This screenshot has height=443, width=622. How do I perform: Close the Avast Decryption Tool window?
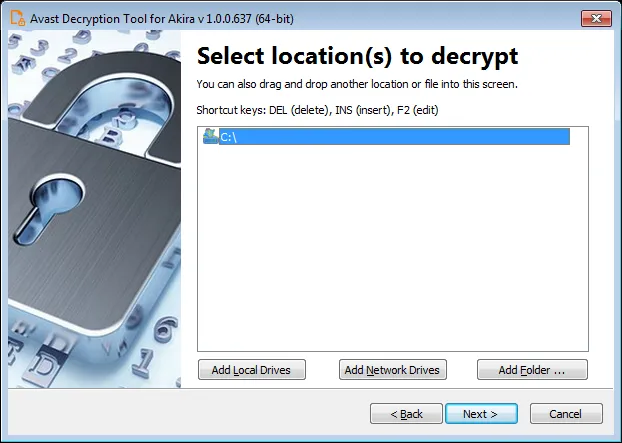click(x=596, y=18)
